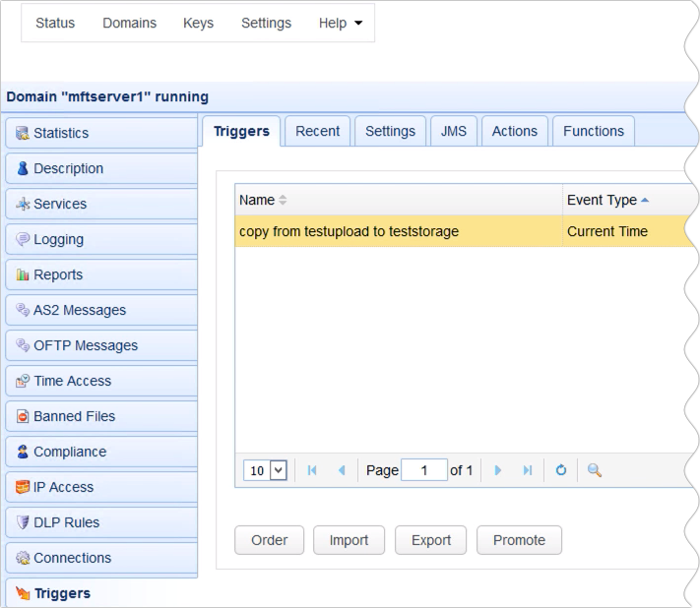Image resolution: width=700 pixels, height=608 pixels.
Task: Open the Domains menu item
Action: click(x=129, y=24)
